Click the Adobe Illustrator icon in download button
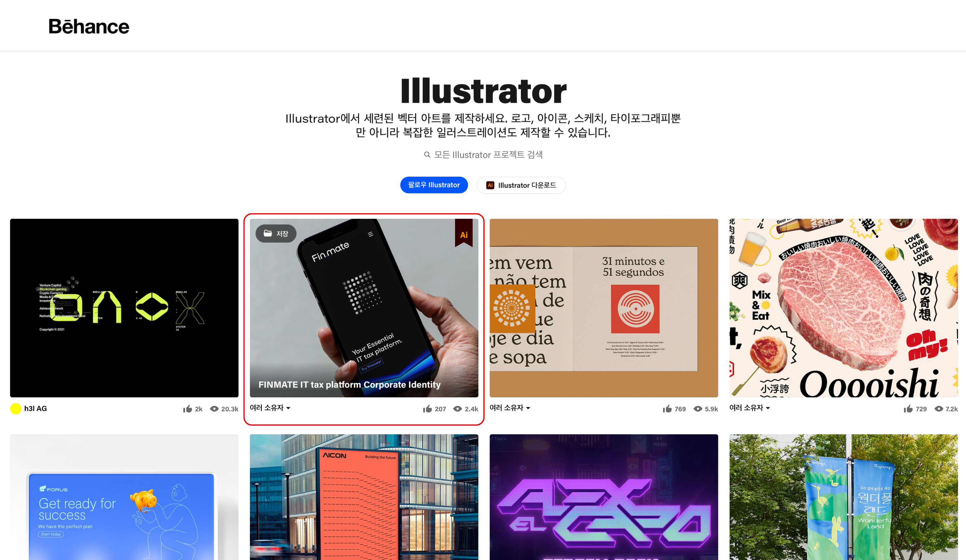 (490, 185)
